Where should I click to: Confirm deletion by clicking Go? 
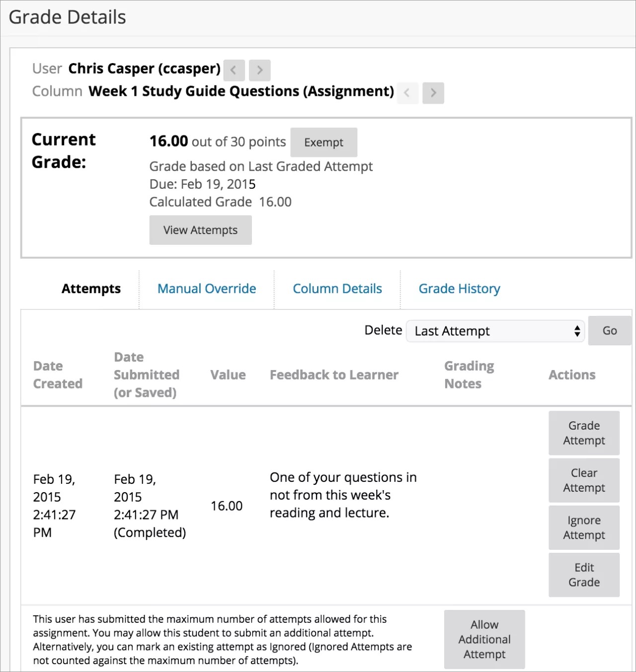[609, 331]
